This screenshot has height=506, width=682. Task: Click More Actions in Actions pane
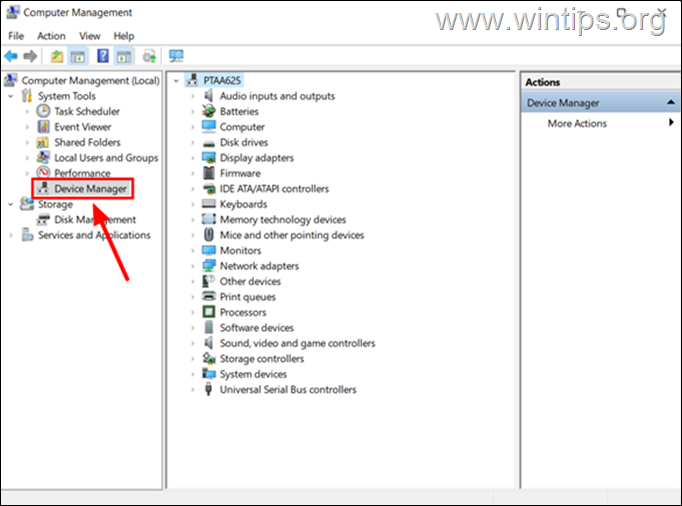(x=577, y=123)
